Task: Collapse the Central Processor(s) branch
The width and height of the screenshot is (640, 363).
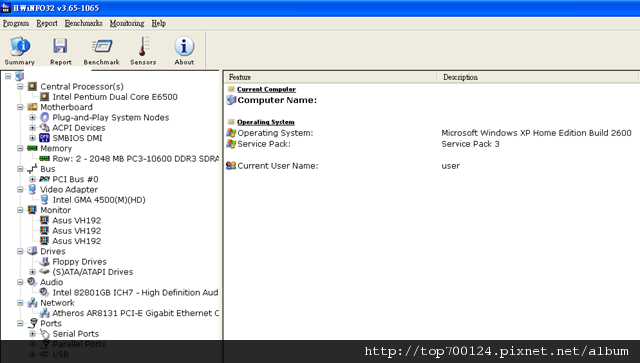Action: coord(20,87)
